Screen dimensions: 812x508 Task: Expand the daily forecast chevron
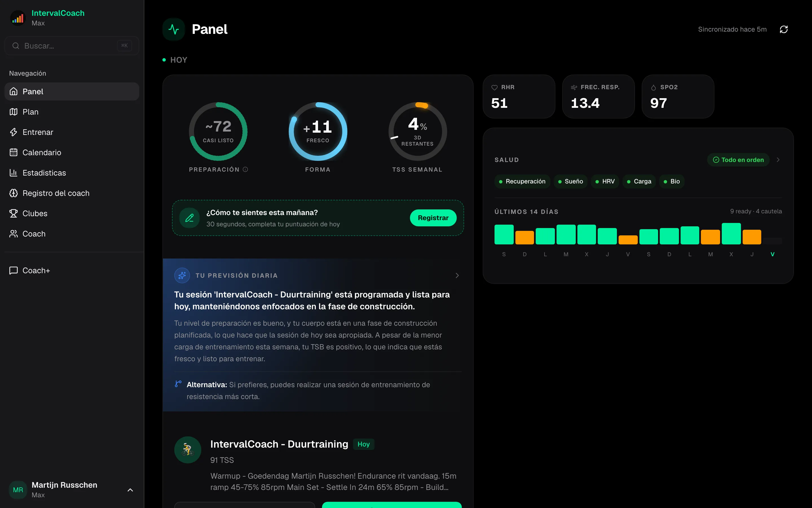457,275
